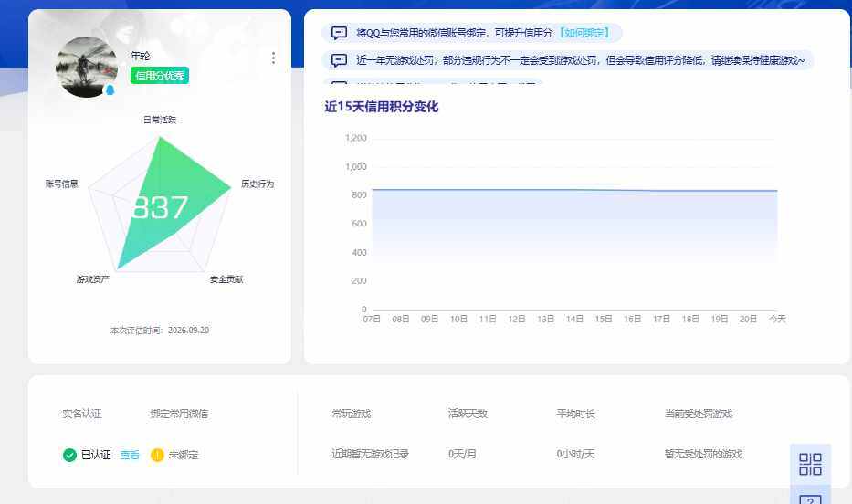This screenshot has width=852, height=504.
Task: Click the yellow warning icon beside 未绑定
Action: click(157, 455)
